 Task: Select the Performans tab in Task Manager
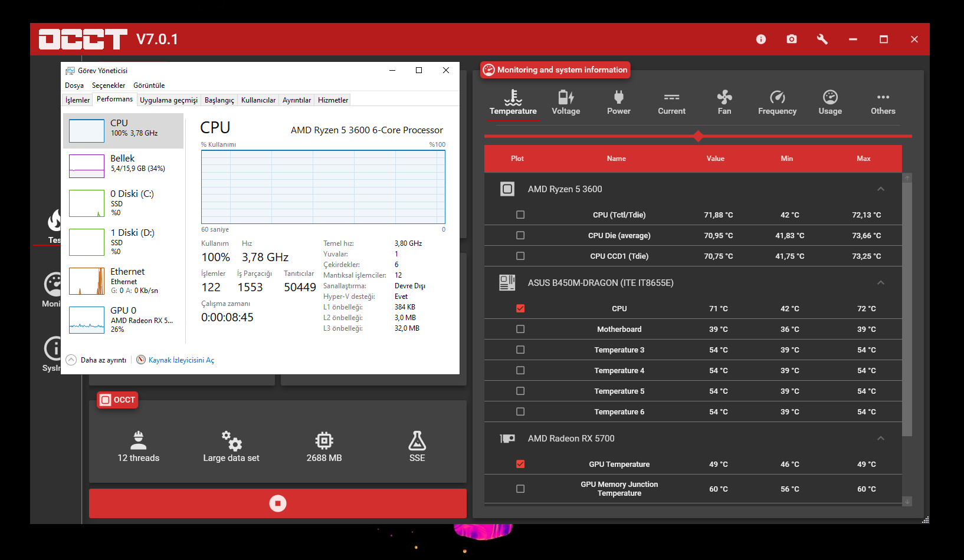click(115, 99)
